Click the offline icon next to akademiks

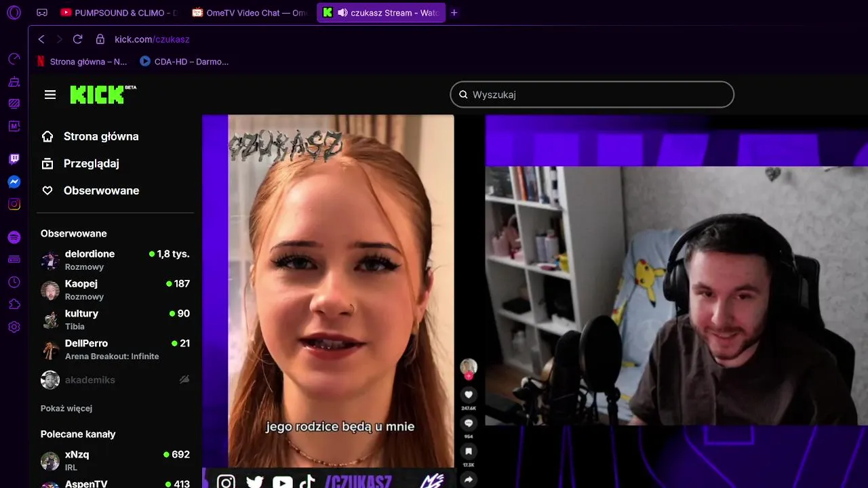(184, 380)
